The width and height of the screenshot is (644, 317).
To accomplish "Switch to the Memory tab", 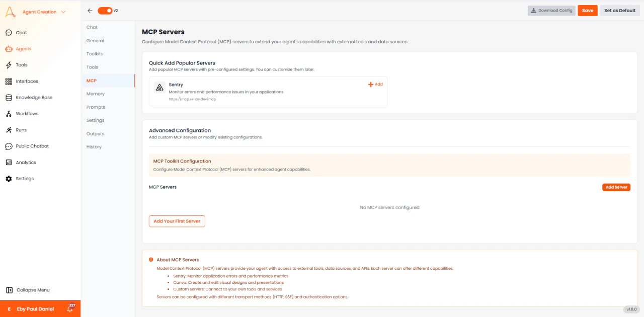I will tap(96, 94).
